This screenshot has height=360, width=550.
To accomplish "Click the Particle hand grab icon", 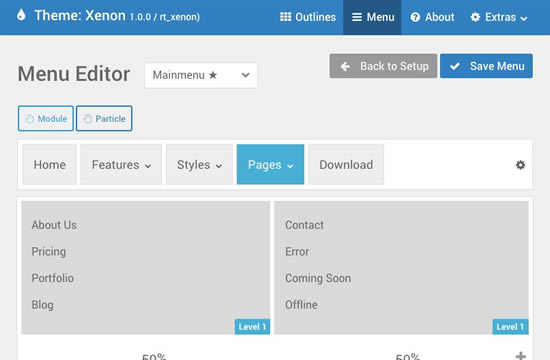I will (88, 119).
